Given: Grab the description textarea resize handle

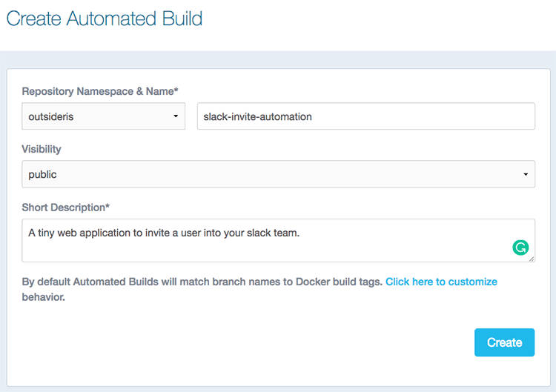Looking at the screenshot, I should pos(532,259).
